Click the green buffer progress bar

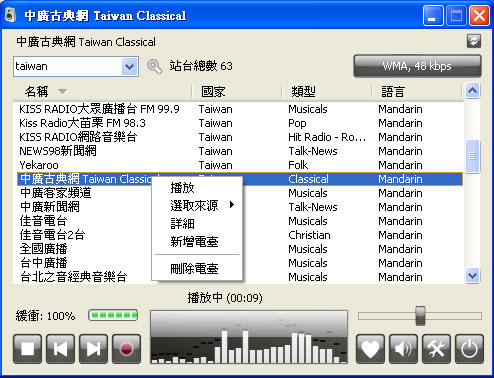coord(113,315)
